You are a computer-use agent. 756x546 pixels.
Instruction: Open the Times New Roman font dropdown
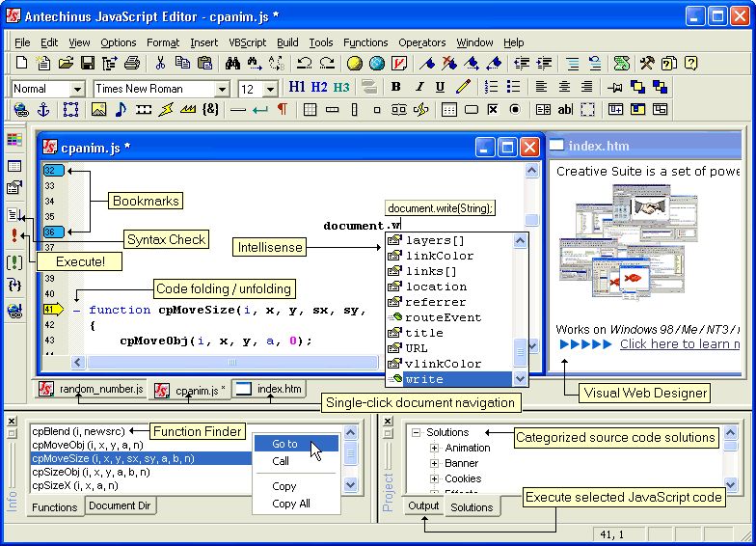click(221, 89)
